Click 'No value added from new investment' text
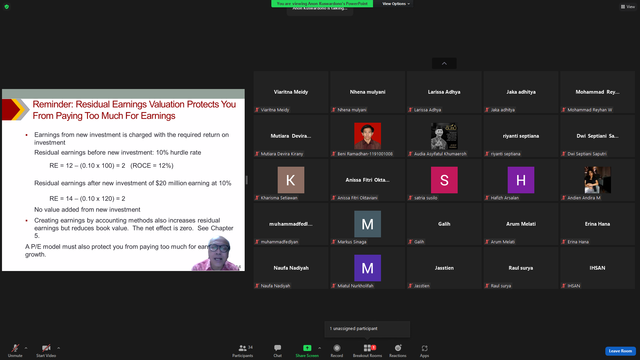Viewport: 640px width, 360px height. [87, 210]
